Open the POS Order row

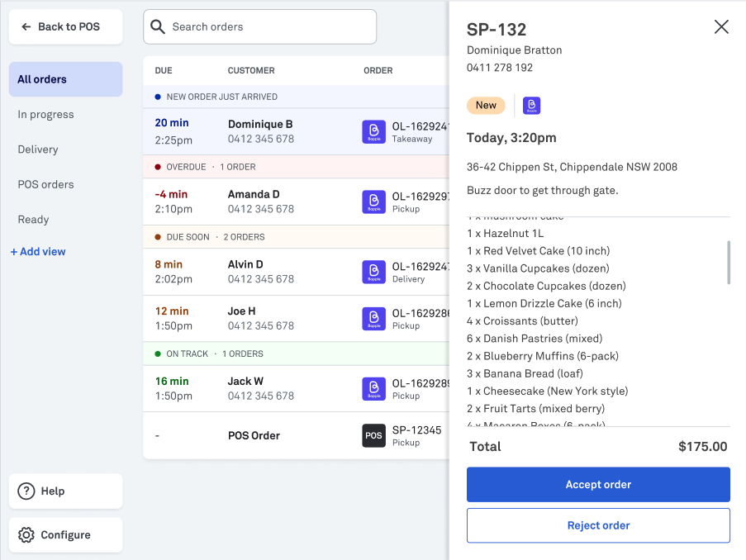tap(297, 435)
